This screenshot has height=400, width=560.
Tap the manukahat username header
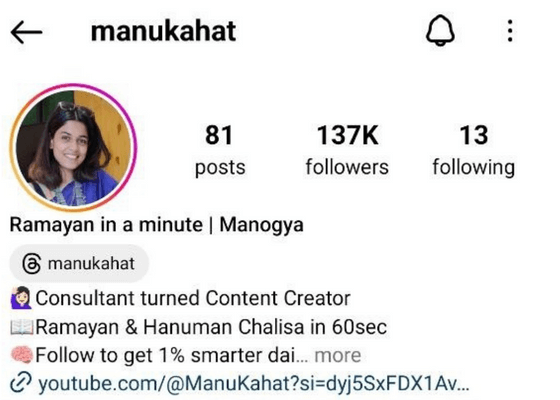tap(163, 31)
